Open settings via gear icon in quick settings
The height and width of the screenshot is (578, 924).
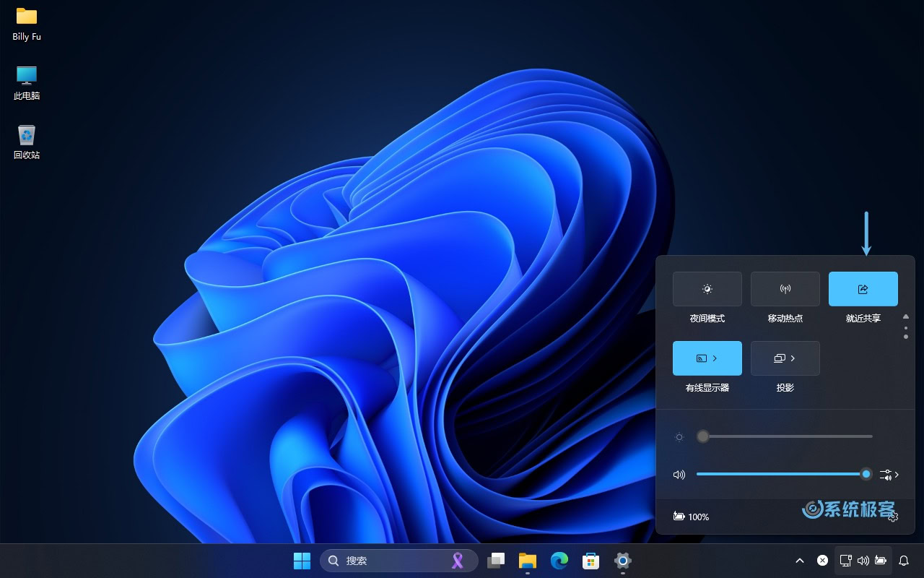click(x=893, y=517)
